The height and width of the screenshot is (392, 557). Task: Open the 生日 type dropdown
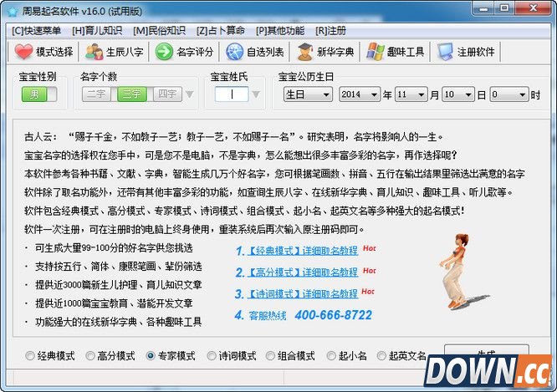click(308, 94)
